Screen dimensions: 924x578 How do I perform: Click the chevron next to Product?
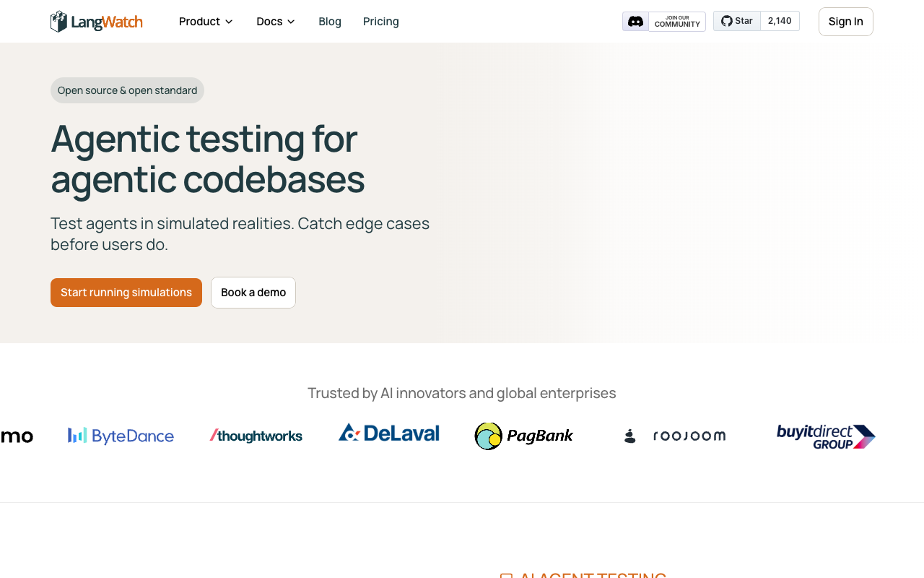[229, 22]
